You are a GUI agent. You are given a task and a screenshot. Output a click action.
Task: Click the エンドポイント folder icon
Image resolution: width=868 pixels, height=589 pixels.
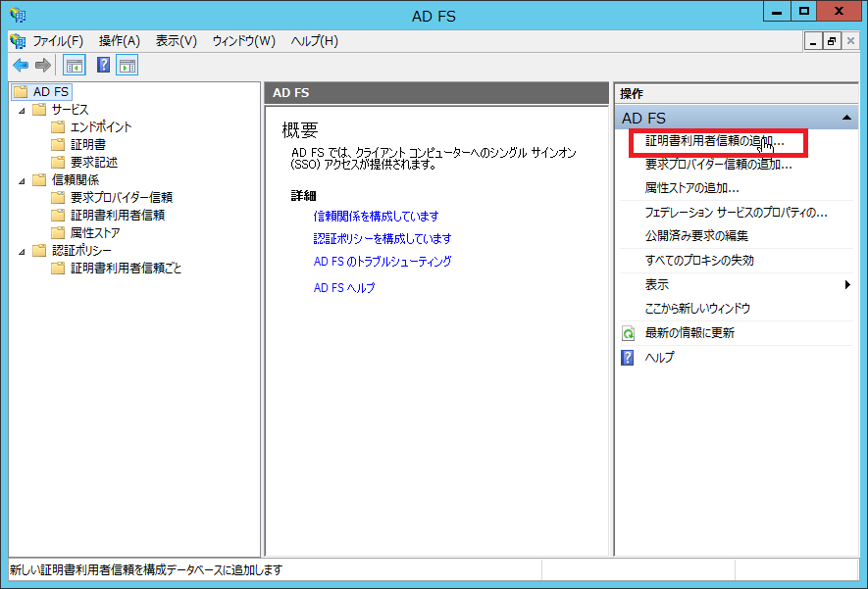58,126
